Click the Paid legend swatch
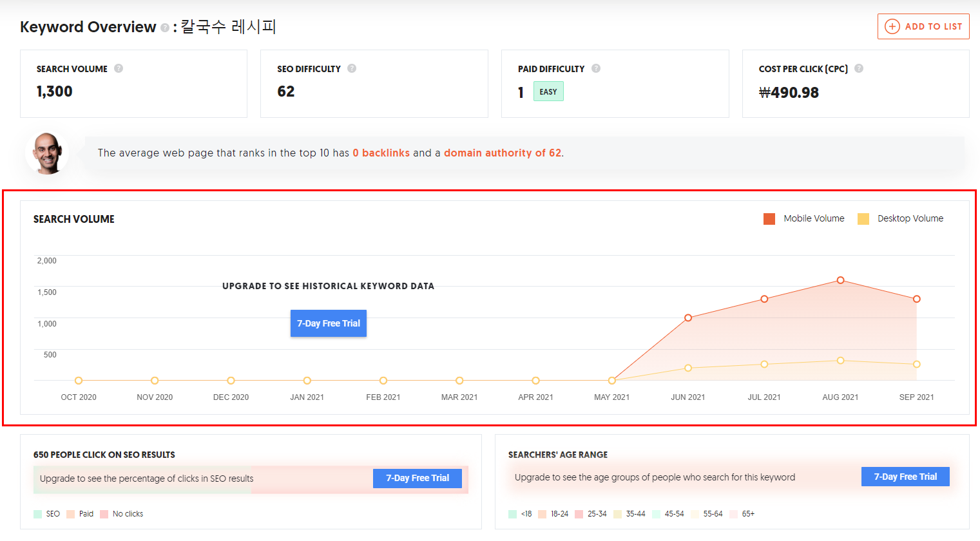The image size is (980, 541). tap(70, 514)
